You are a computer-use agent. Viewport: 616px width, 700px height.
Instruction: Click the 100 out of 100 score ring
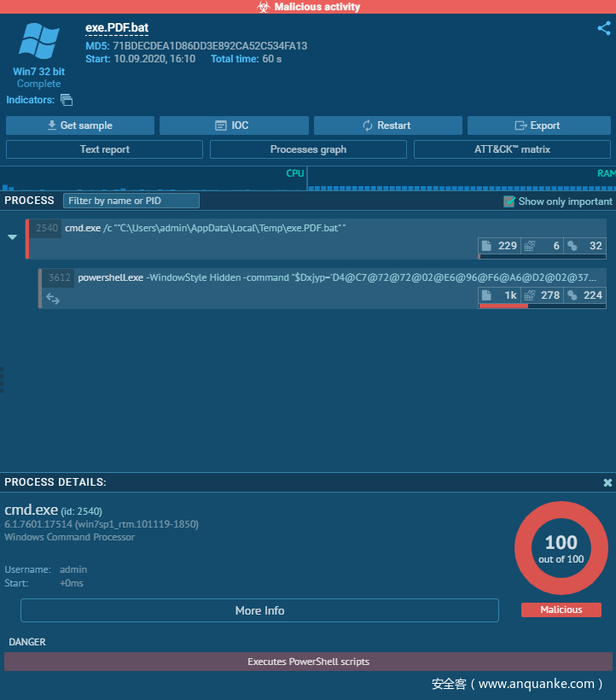pyautogui.click(x=561, y=548)
